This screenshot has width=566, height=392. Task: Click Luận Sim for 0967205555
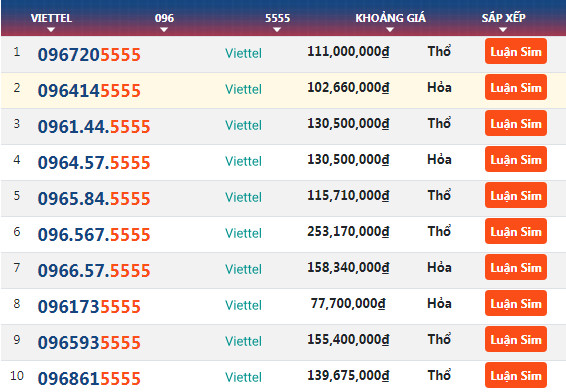tap(516, 51)
